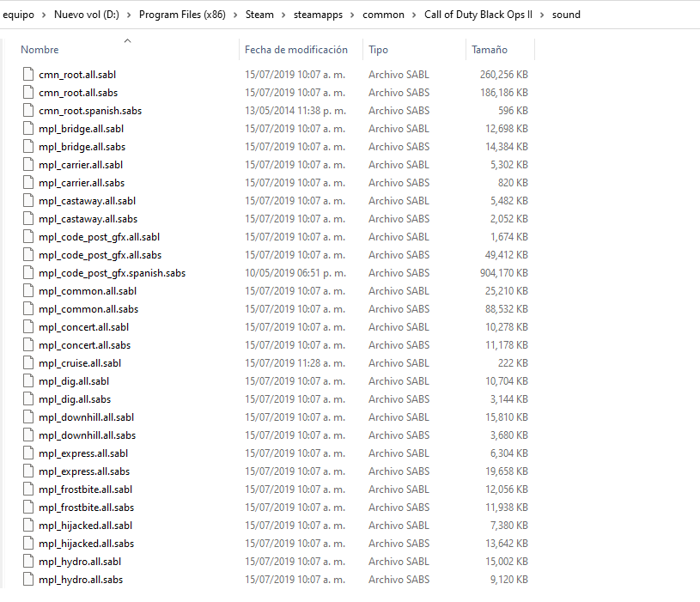Screen dimensions: 700x602
Task: Select the file mpl_hijacked.all.sabs
Action: pos(86,543)
